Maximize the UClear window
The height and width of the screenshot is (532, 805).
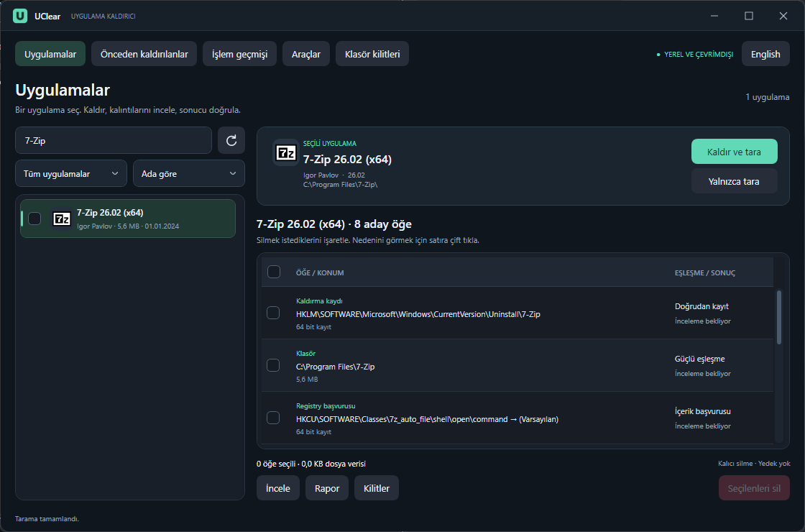pyautogui.click(x=749, y=16)
